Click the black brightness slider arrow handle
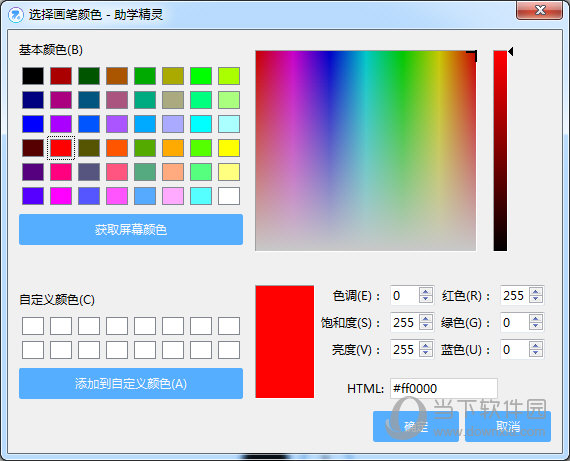 [x=511, y=52]
